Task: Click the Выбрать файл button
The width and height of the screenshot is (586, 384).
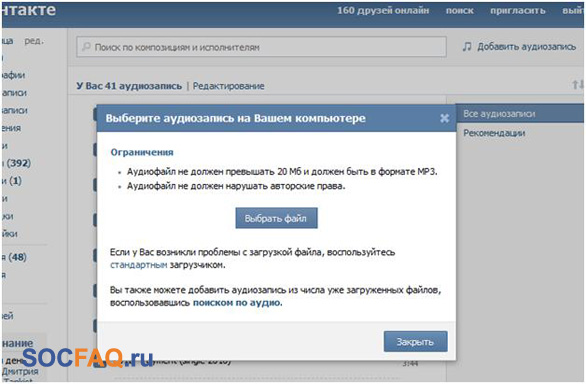Action: (277, 218)
